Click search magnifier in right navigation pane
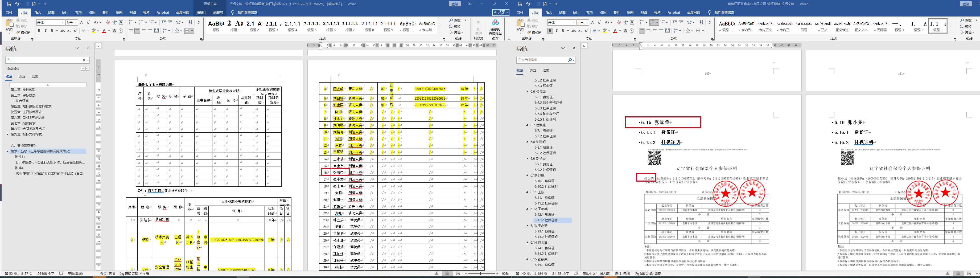This screenshot has height=278, width=980. [x=570, y=60]
